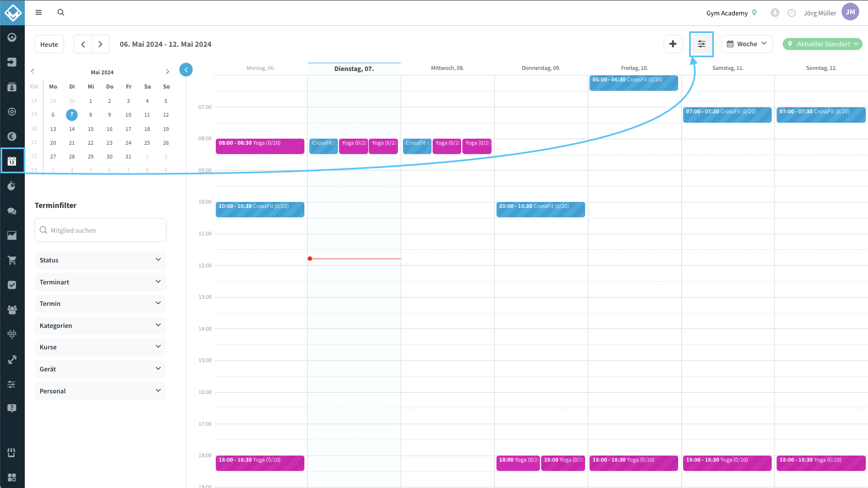This screenshot has height=488, width=868.
Task: Open Friday 06:00 - 06:30 CrossFit appointment
Action: click(634, 83)
